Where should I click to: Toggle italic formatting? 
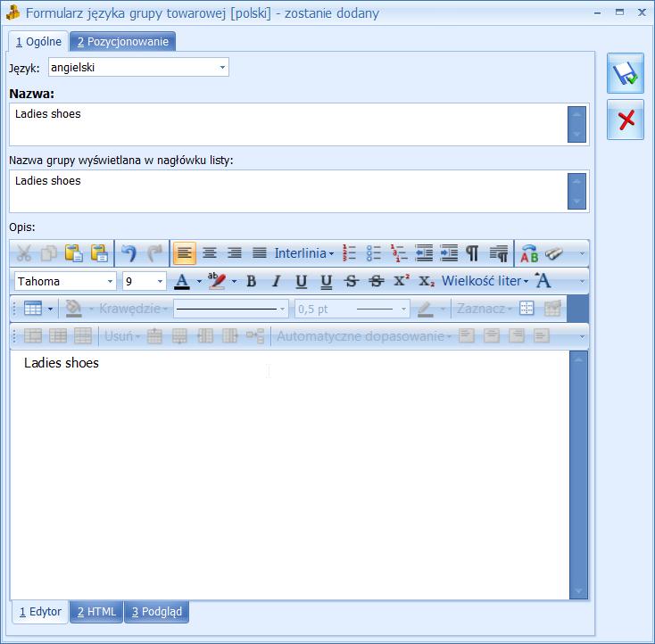(276, 281)
